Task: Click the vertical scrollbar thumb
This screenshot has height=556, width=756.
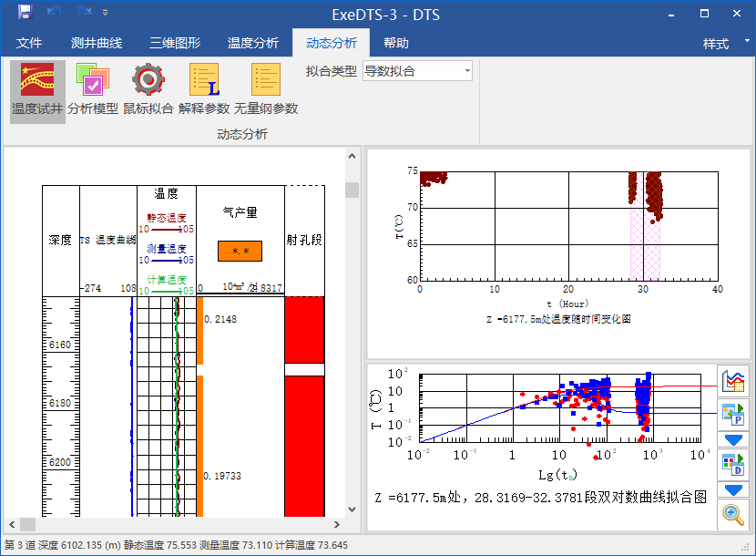Action: pyautogui.click(x=352, y=190)
